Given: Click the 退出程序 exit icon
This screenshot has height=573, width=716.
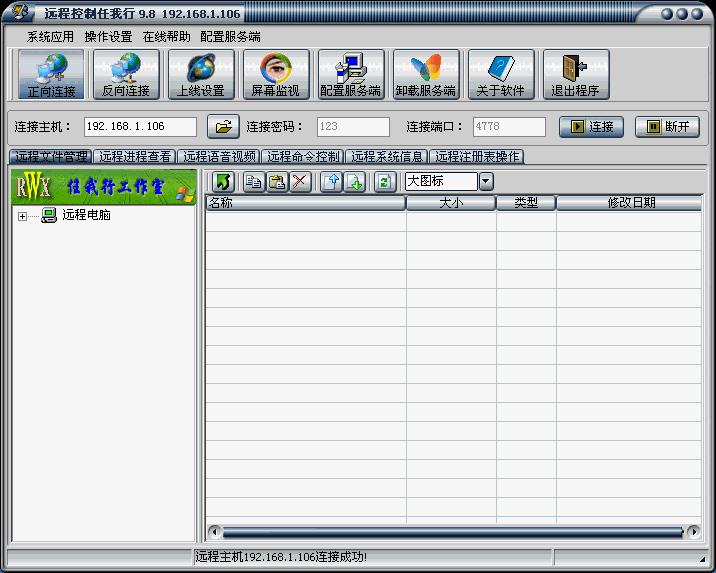Looking at the screenshot, I should tap(575, 75).
